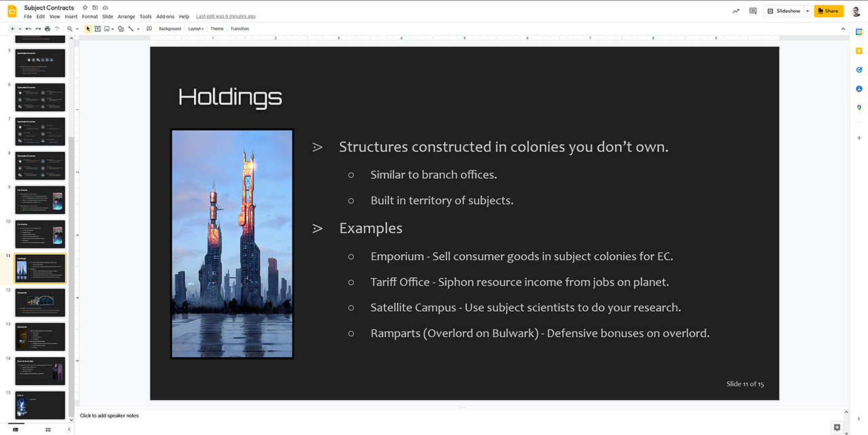
Task: Collapse the filmstrip panel
Action: point(69,430)
